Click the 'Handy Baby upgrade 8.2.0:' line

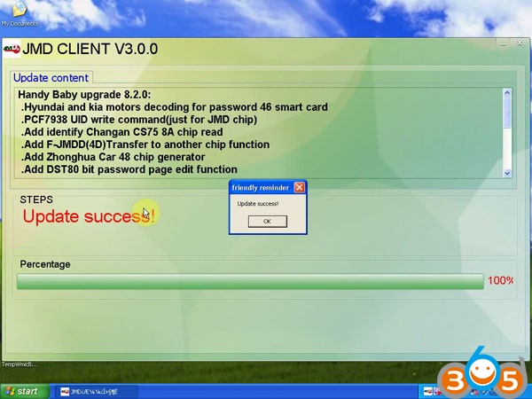click(x=84, y=94)
